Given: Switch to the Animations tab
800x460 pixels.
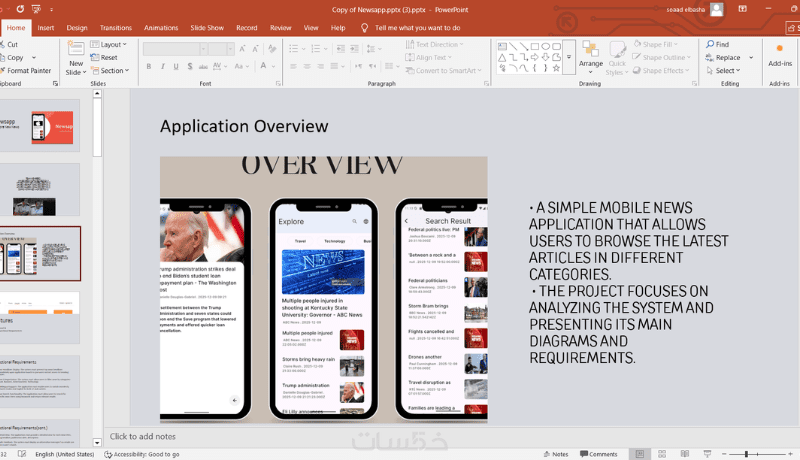Looking at the screenshot, I should point(161,28).
